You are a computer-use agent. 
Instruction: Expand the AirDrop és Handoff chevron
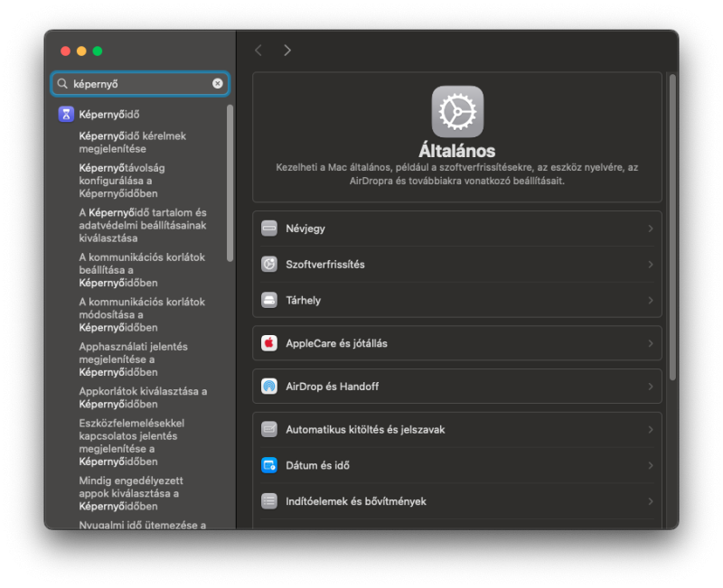coord(651,387)
